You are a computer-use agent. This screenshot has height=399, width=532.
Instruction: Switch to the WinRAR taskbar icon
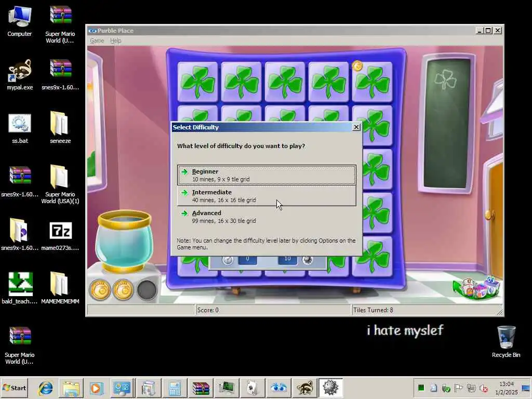(201, 388)
